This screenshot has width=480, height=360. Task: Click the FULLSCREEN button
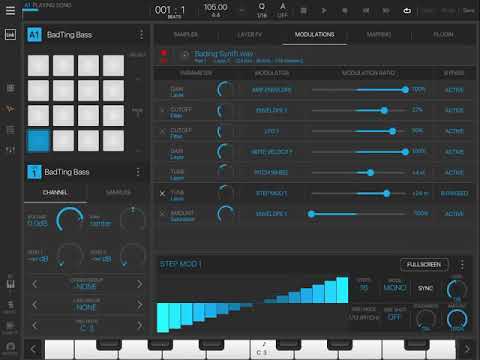[424, 264]
